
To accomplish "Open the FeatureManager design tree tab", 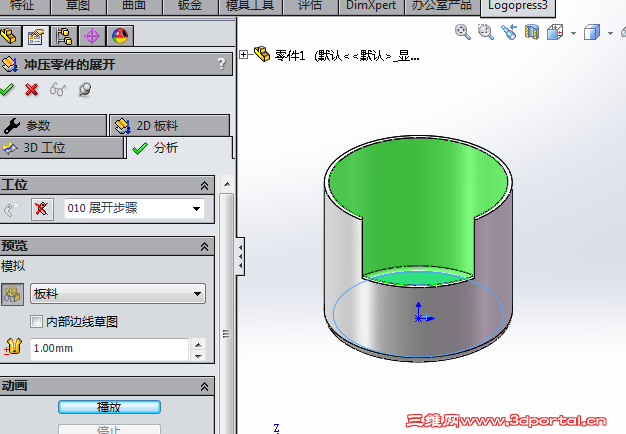I will tap(10, 36).
